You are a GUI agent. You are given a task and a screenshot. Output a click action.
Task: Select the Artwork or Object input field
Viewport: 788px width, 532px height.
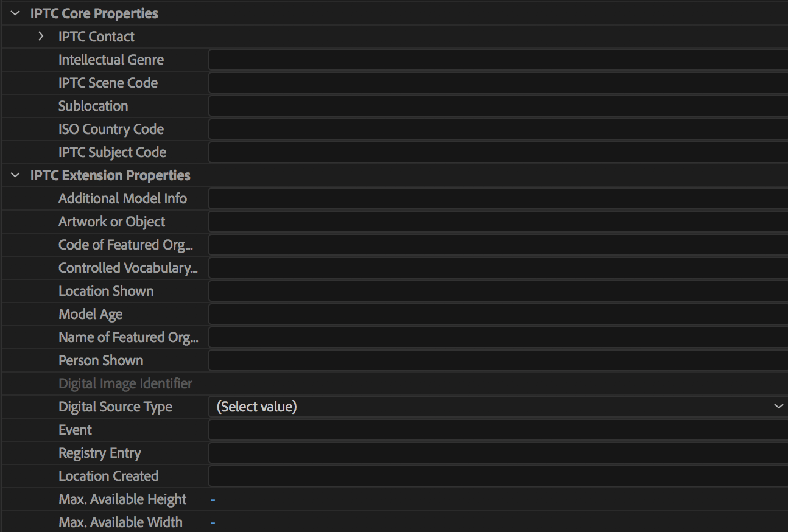click(426, 221)
